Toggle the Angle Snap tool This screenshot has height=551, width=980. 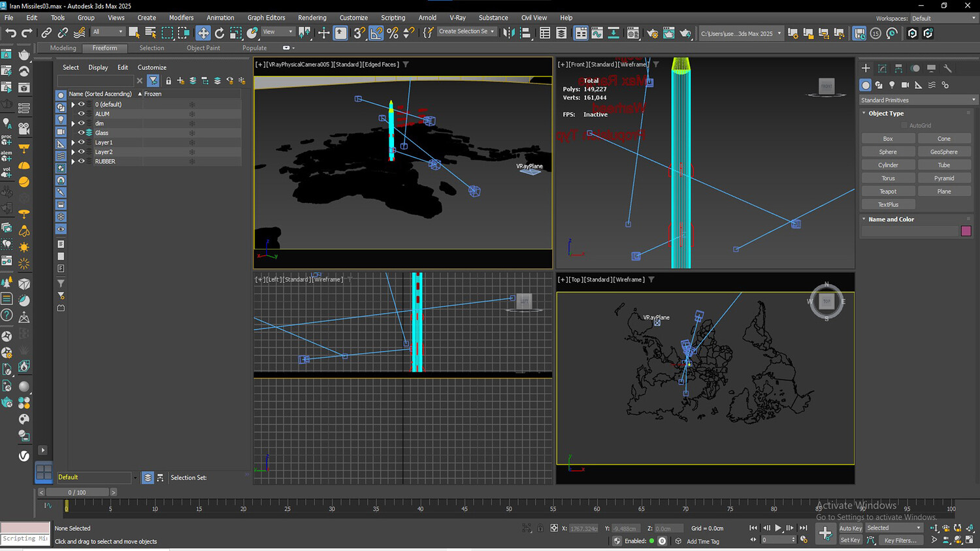[x=376, y=33]
